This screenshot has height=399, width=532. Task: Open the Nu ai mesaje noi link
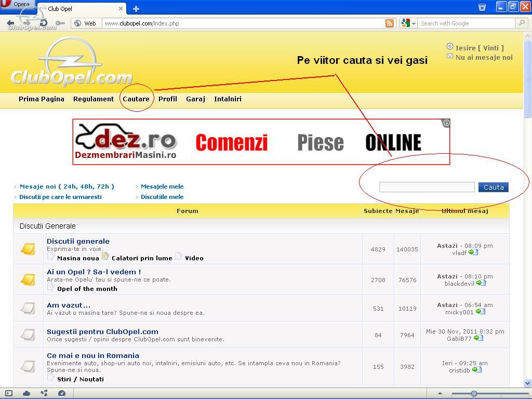pyautogui.click(x=484, y=57)
